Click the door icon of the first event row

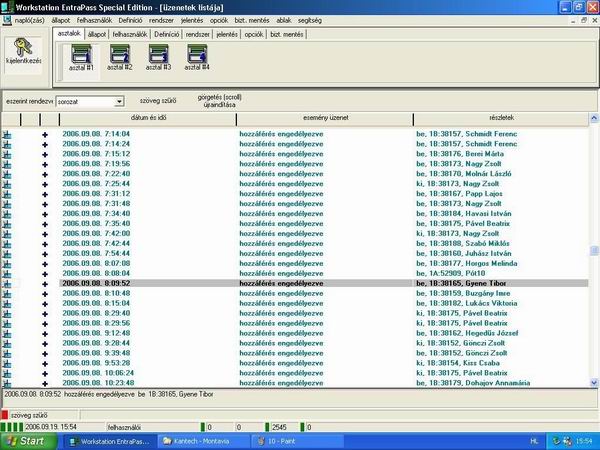coord(7,132)
